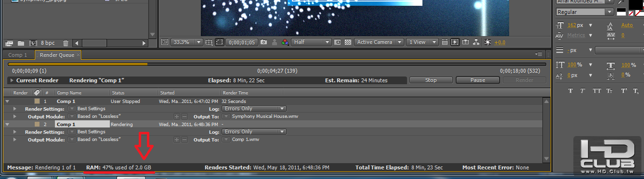Click the Timeline icon in viewer toolbar
Viewport: 644px width, 179px height.
(x=466, y=42)
